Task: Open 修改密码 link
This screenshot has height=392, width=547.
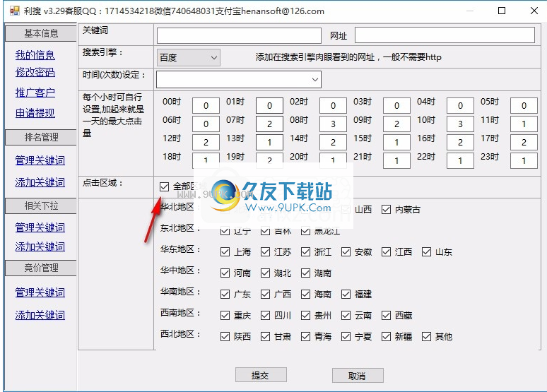Action: coord(35,72)
